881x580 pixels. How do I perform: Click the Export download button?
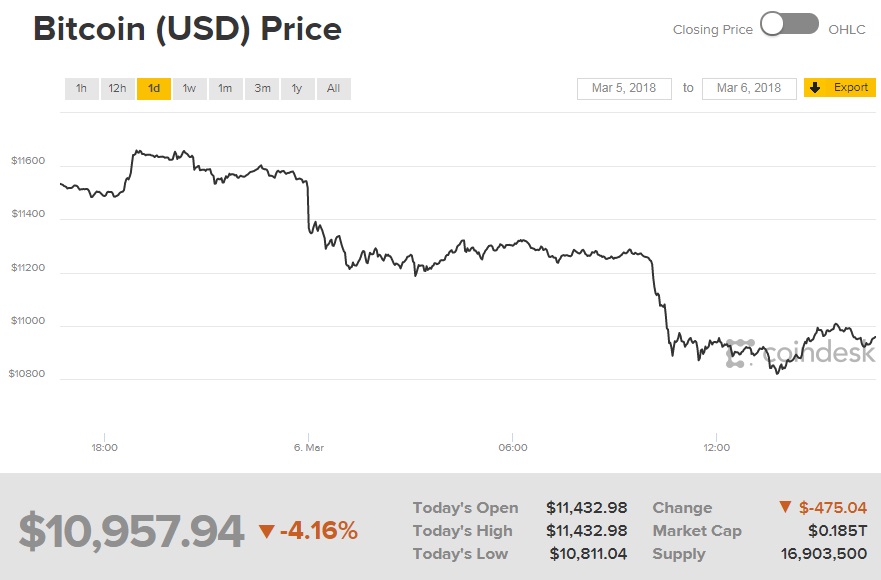840,88
